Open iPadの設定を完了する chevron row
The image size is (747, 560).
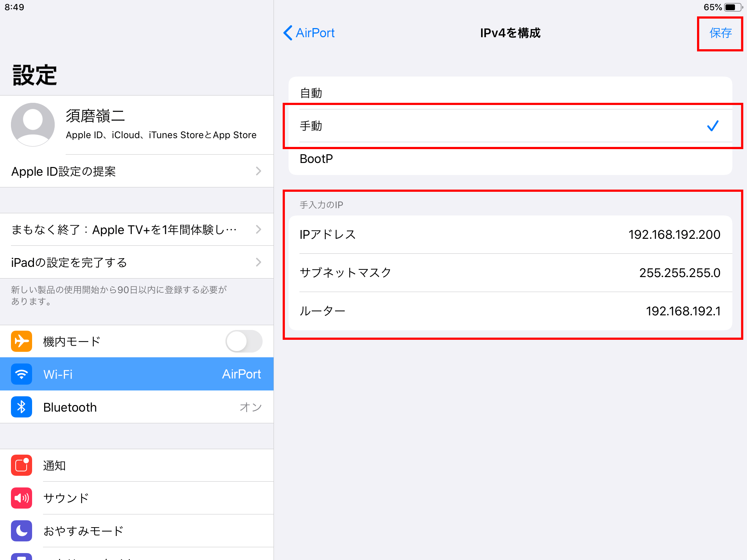pos(137,262)
